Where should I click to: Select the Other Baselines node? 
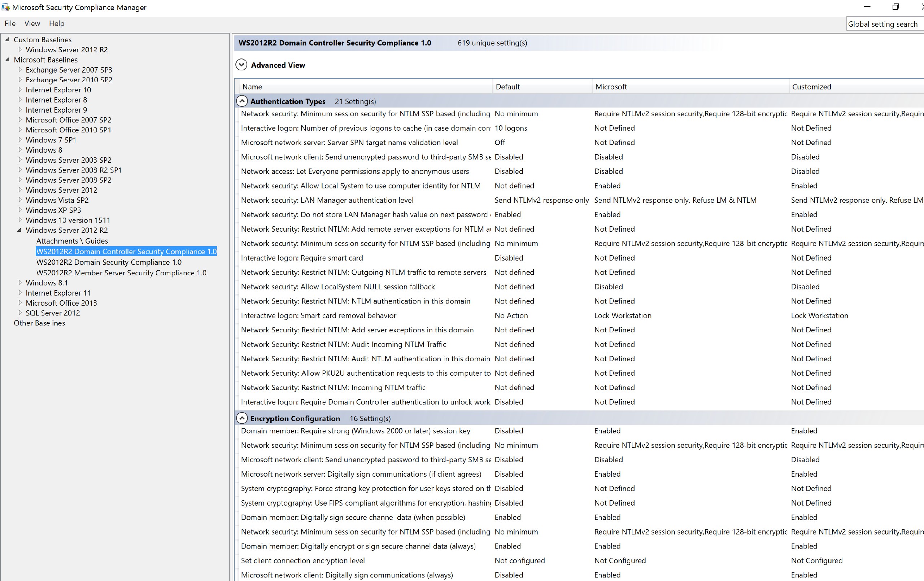pos(39,323)
